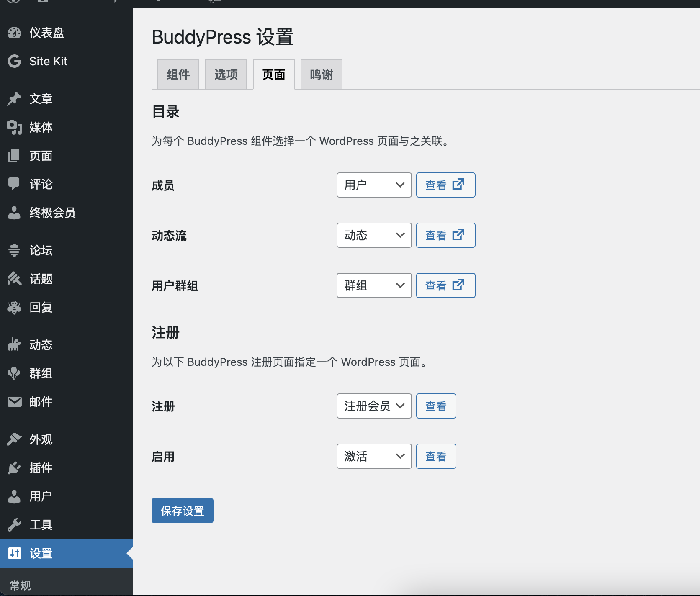700x596 pixels.
Task: Click 查看 button for 动态流 page
Action: (446, 235)
